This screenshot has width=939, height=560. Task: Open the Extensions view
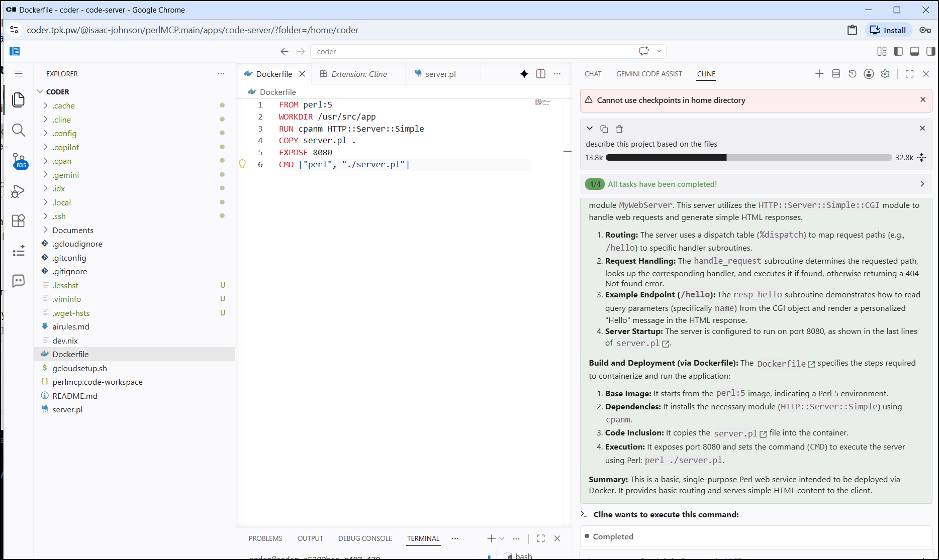pos(19,221)
